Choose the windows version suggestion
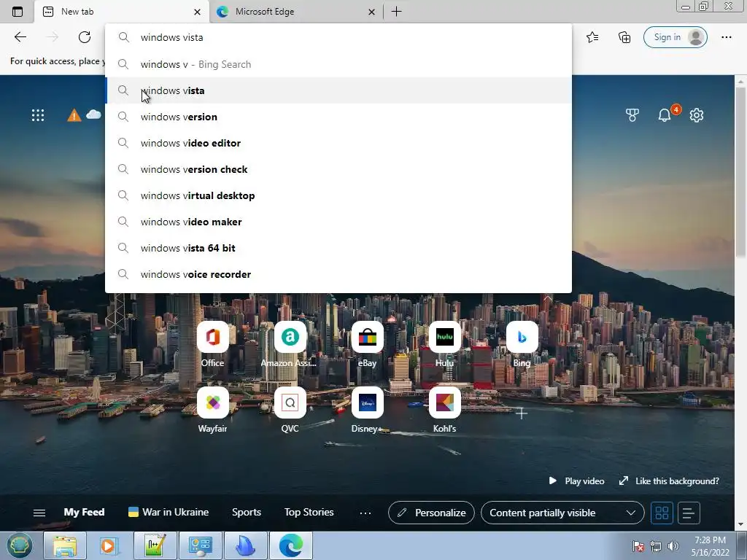 [x=338, y=117]
